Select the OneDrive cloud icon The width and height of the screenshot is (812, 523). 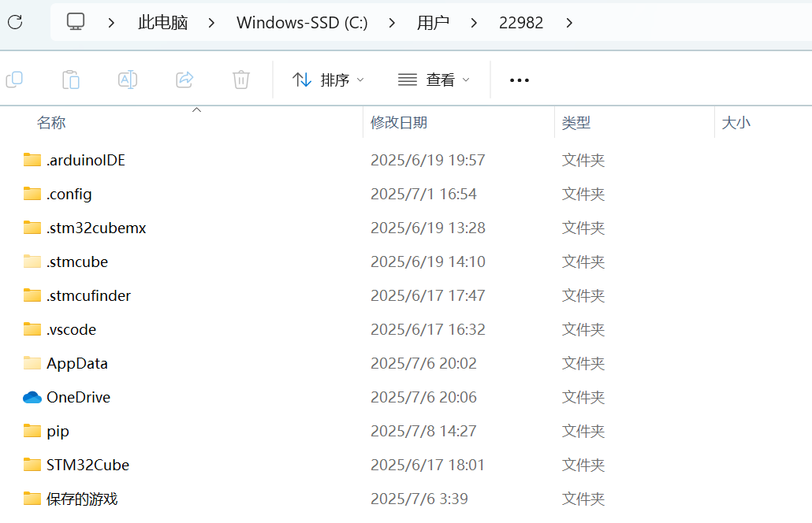pyautogui.click(x=32, y=397)
